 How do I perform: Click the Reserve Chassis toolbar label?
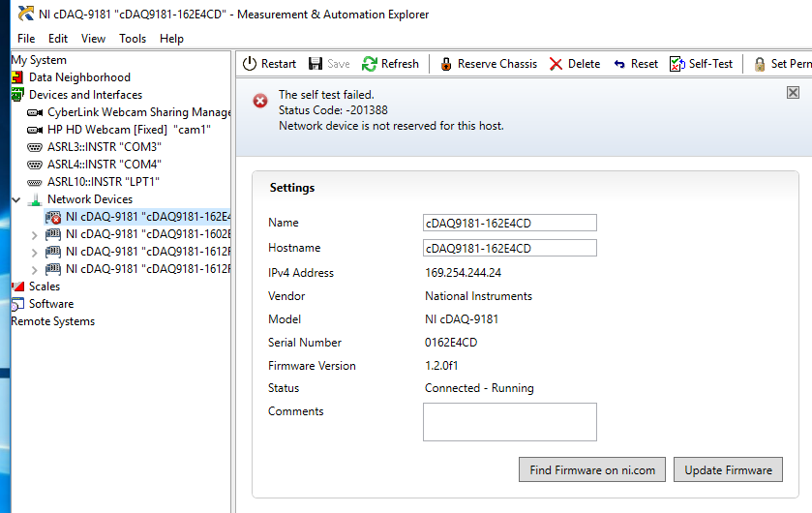coord(497,64)
